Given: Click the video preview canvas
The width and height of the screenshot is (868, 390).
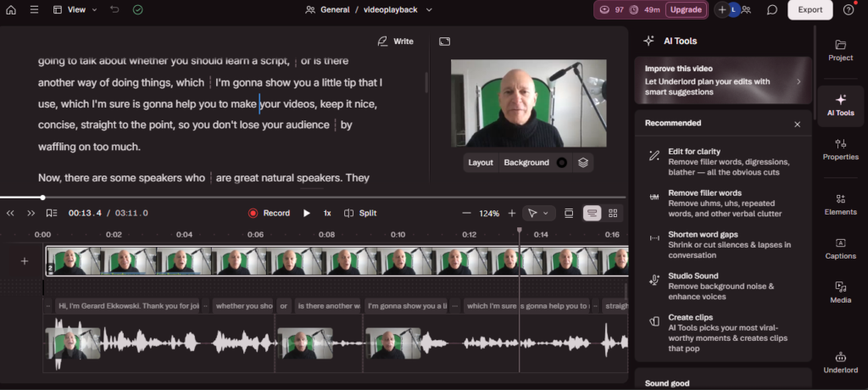Looking at the screenshot, I should coord(529,103).
